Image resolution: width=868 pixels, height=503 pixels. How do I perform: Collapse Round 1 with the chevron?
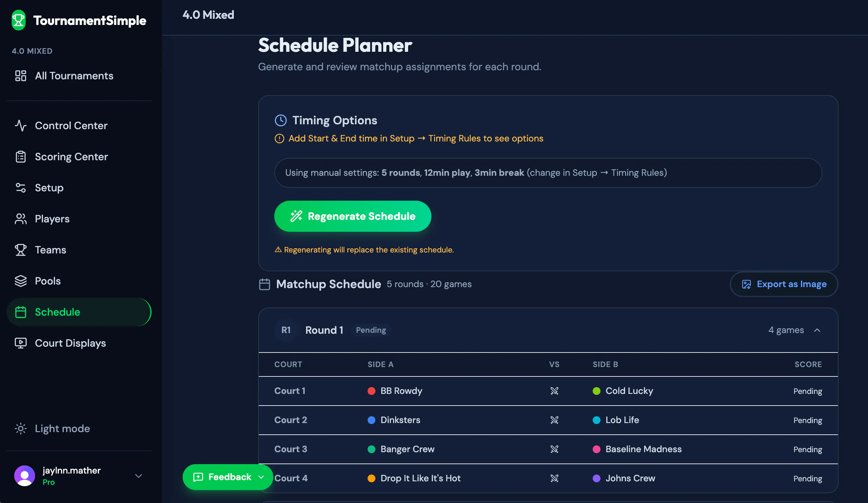pyautogui.click(x=817, y=330)
